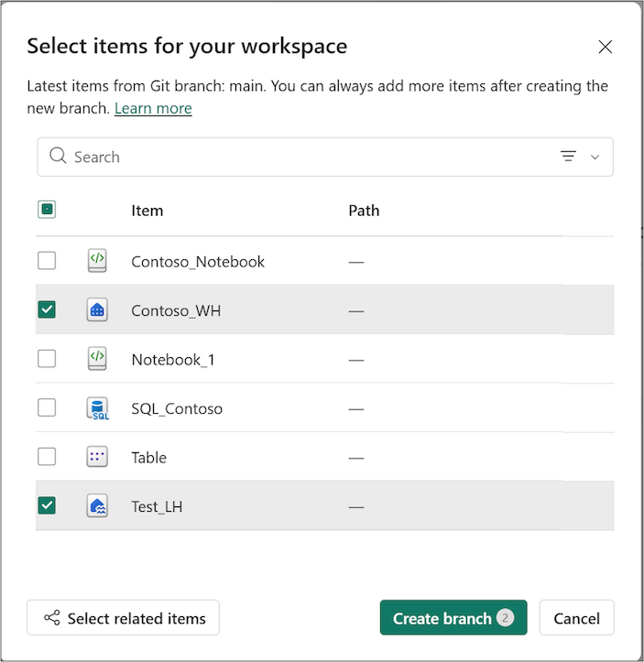Tick the SQL_Contoso checkbox
The width and height of the screenshot is (644, 662).
point(47,407)
